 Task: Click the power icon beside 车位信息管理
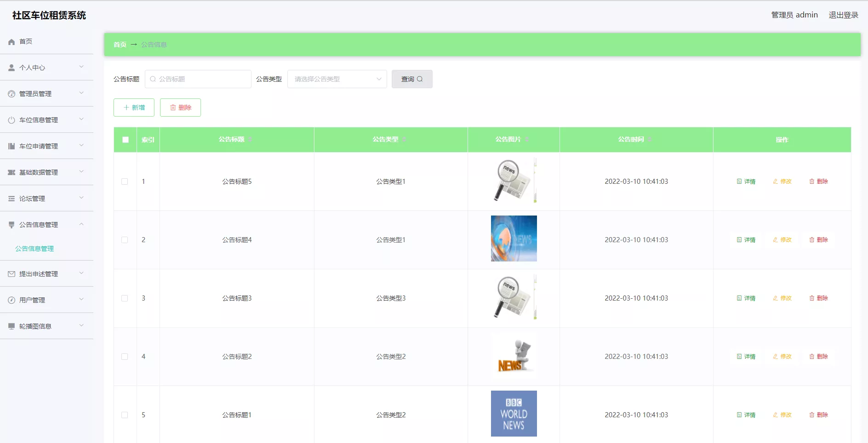(11, 120)
